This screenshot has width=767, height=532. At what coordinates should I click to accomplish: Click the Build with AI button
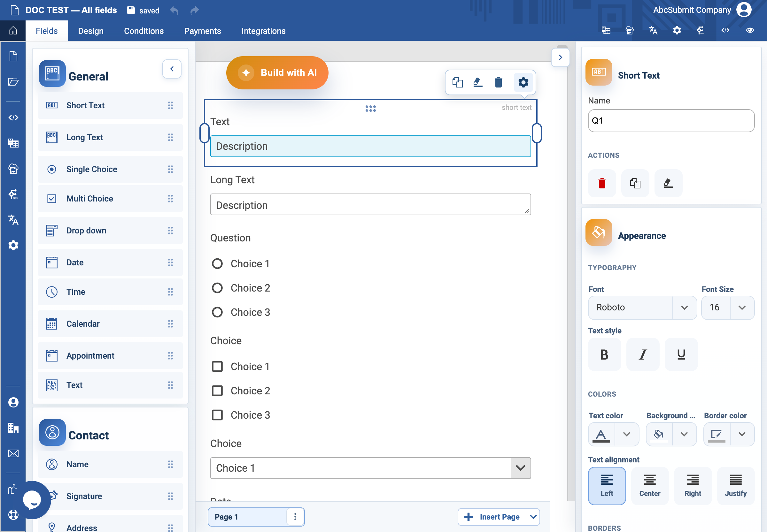pyautogui.click(x=277, y=73)
